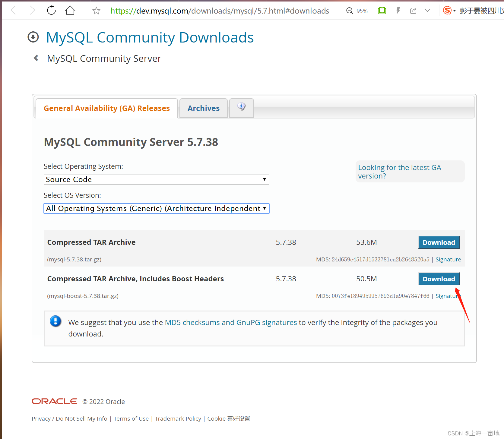
Task: Click the 53.6M file size text
Action: click(x=366, y=242)
